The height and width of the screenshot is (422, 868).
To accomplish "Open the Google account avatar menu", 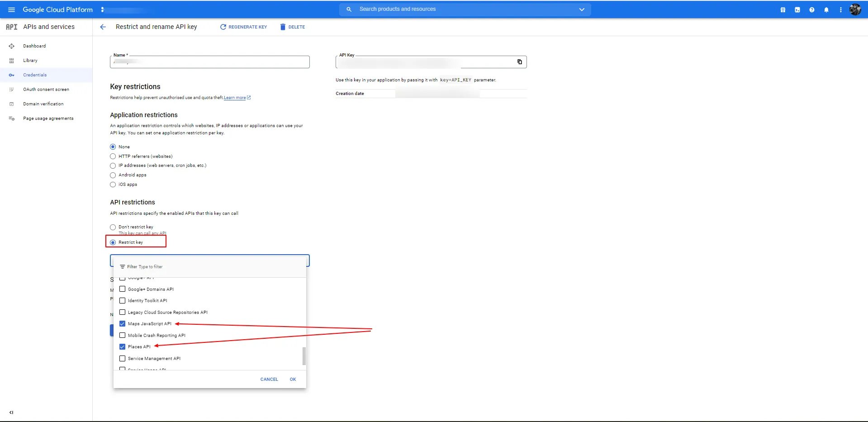I will click(x=855, y=9).
